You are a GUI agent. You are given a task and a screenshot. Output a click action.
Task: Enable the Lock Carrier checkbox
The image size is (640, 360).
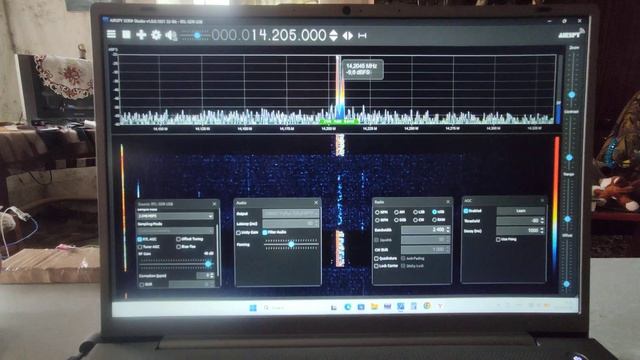coord(376,266)
